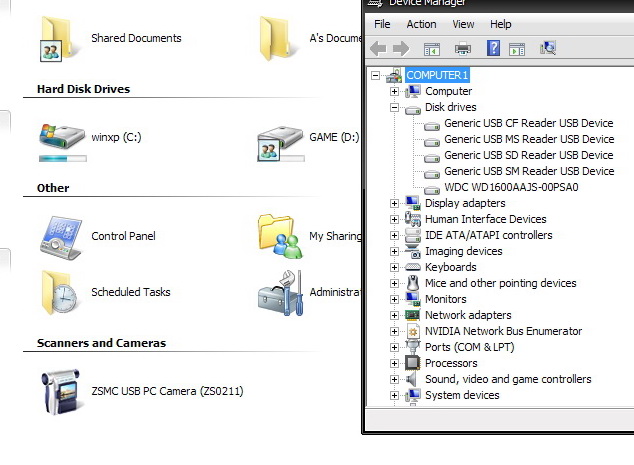Open Administrative Tools toolbox icon
The height and width of the screenshot is (465, 634).
280,293
